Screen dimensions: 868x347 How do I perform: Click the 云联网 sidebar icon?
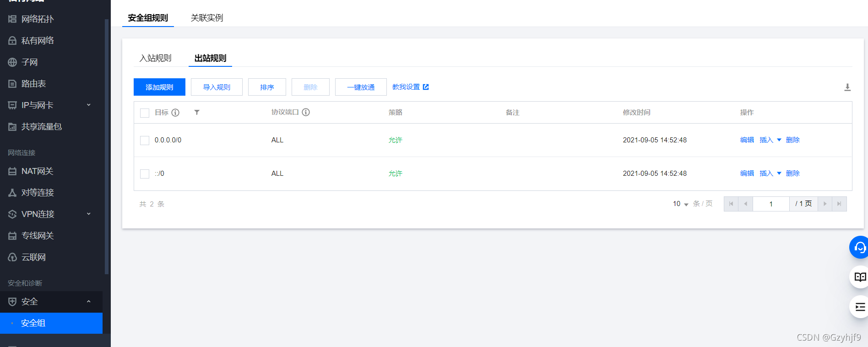pyautogui.click(x=12, y=257)
